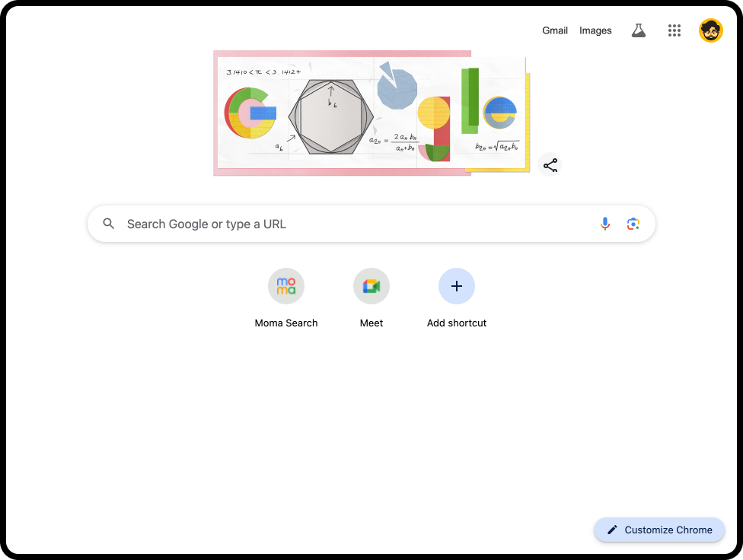This screenshot has width=743, height=560.
Task: Click the Search Labs flask icon
Action: [638, 30]
